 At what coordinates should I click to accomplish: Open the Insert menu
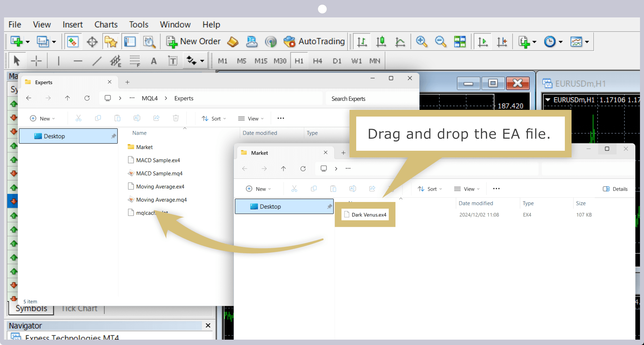pos(72,24)
